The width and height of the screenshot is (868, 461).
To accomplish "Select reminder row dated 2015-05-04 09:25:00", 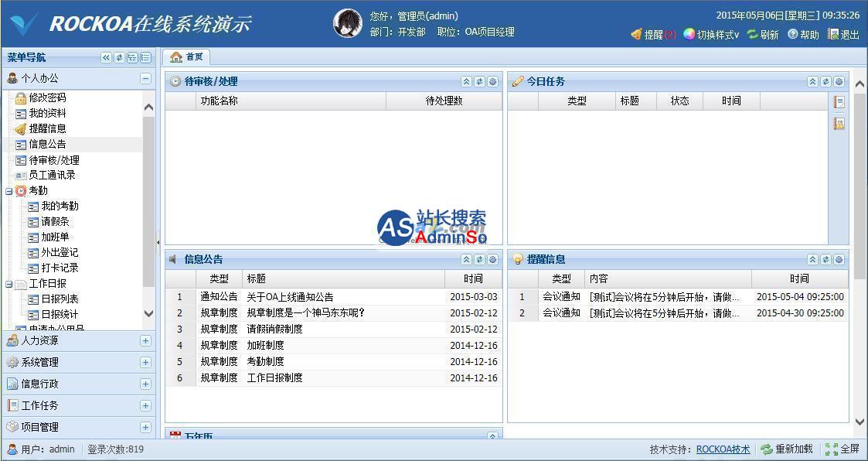I will pyautogui.click(x=678, y=297).
